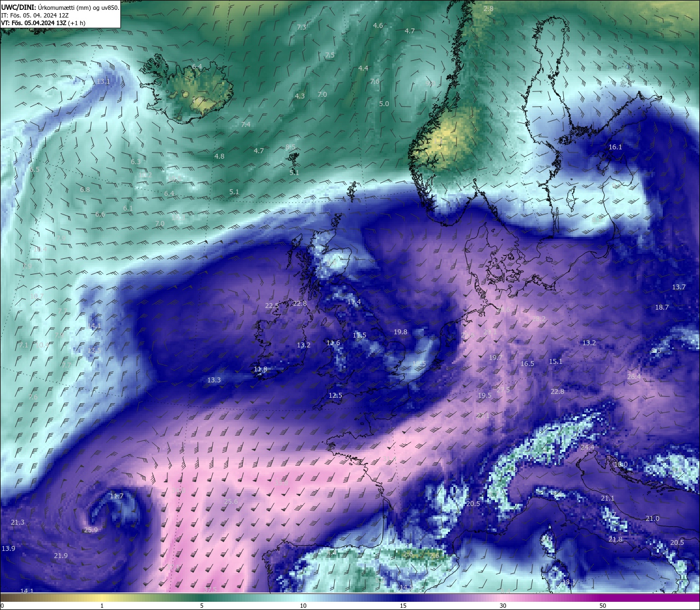Click the title text 'UWC/DINI: Úrkomumætti (mm) og uv850.'

coord(60,8)
